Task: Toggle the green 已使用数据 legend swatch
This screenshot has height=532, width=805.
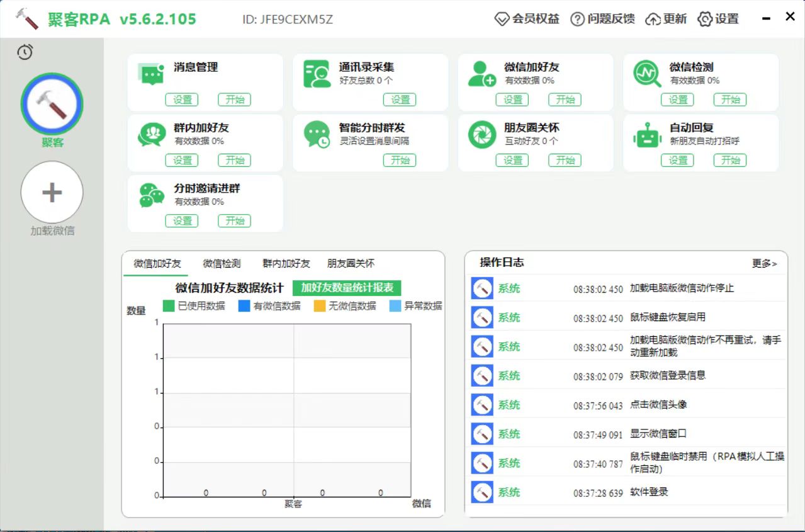Action: pyautogui.click(x=168, y=306)
